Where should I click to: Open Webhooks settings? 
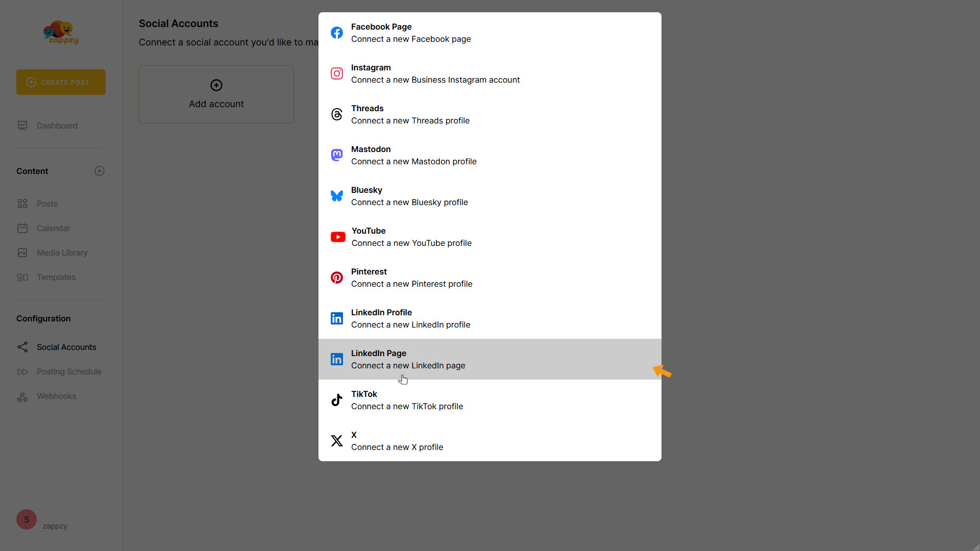(x=57, y=396)
